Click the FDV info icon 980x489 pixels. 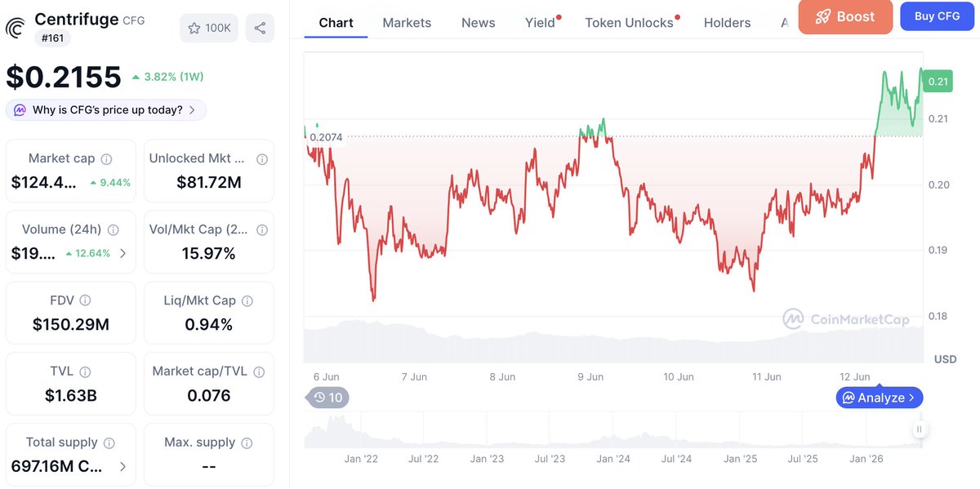(x=85, y=301)
